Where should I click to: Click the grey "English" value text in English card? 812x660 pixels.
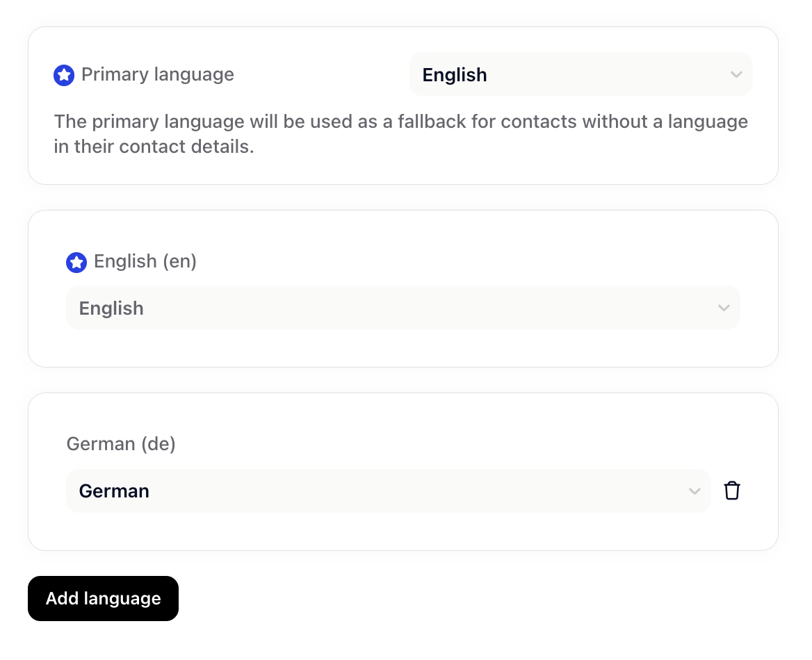pyautogui.click(x=111, y=308)
